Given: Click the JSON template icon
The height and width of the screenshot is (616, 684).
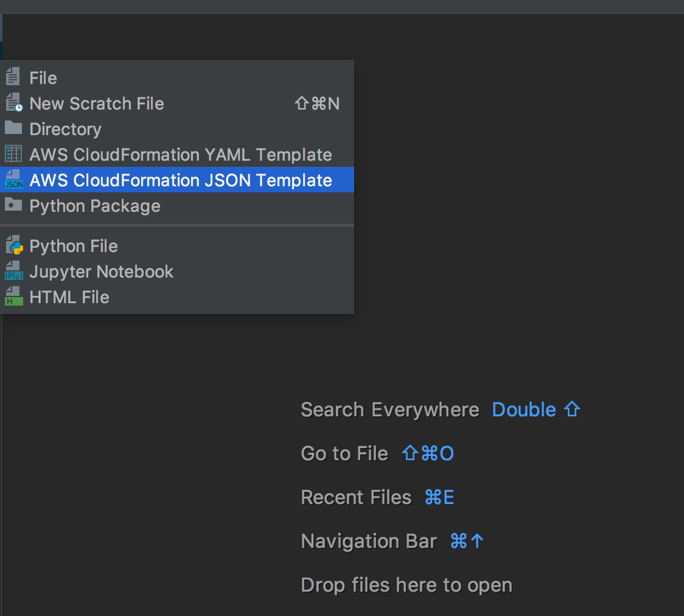Looking at the screenshot, I should click(13, 180).
